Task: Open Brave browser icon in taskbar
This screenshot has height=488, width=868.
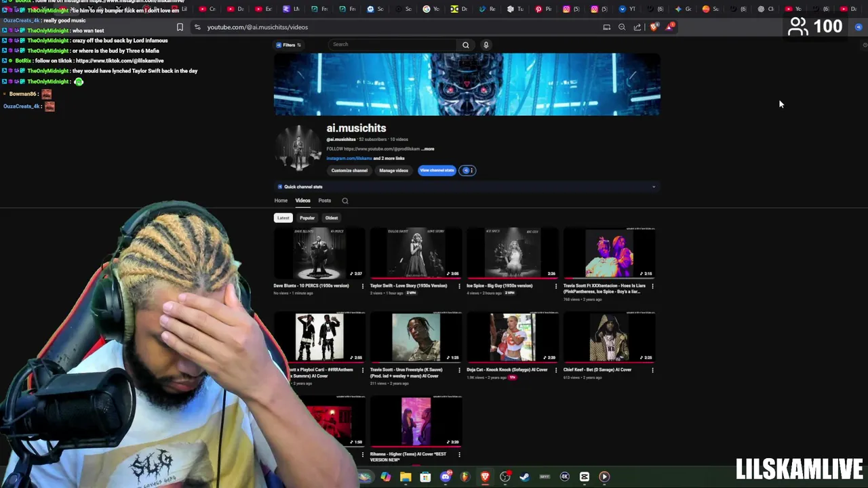Action: pos(485,476)
